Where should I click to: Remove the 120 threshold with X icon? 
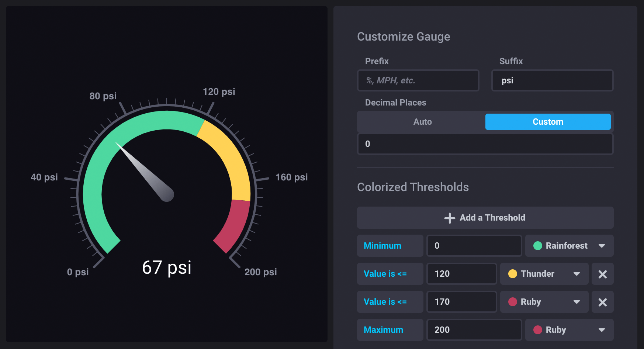[602, 274]
